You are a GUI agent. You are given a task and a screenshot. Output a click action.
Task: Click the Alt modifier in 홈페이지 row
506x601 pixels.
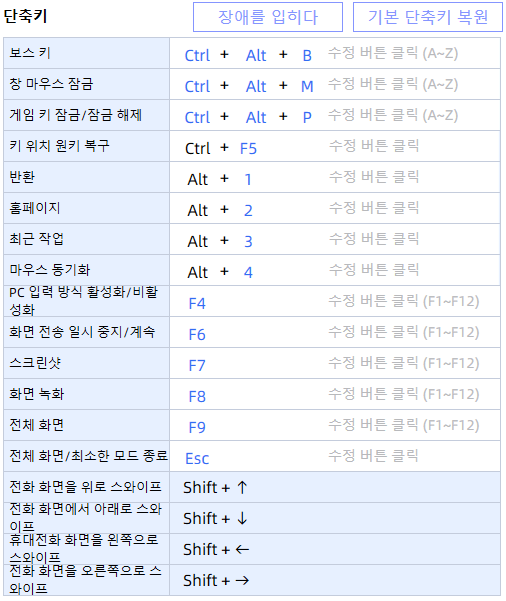[x=198, y=211]
